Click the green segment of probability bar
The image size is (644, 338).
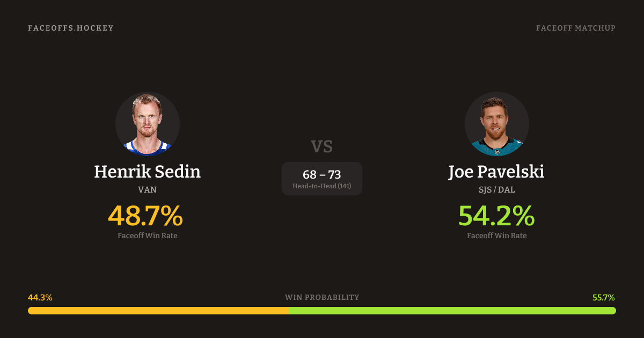point(452,311)
